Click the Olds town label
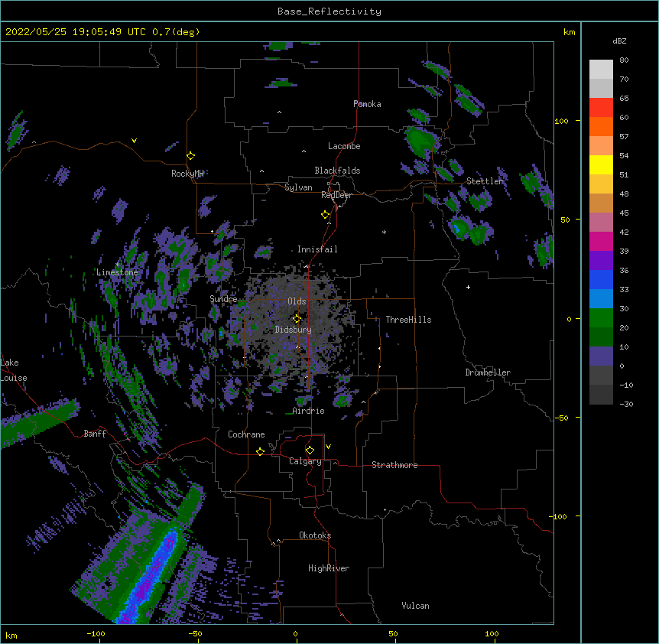The height and width of the screenshot is (644, 659). pos(297,301)
